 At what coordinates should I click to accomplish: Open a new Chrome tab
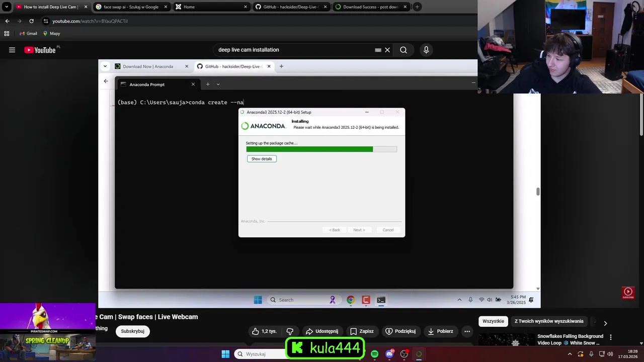(417, 7)
